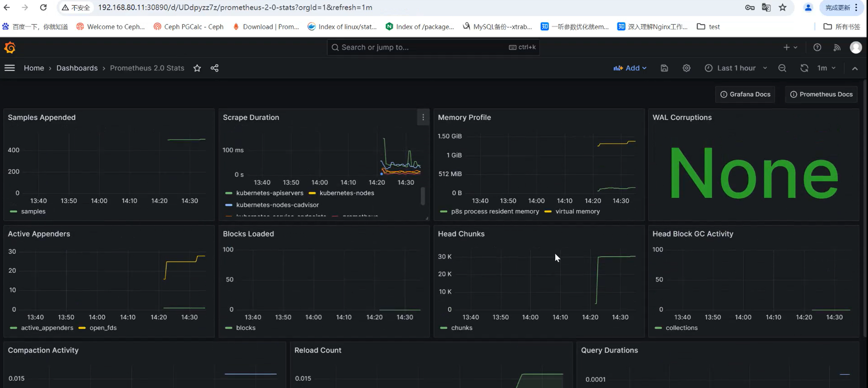
Task: Select the Dashboards breadcrumb menu item
Action: coord(76,68)
